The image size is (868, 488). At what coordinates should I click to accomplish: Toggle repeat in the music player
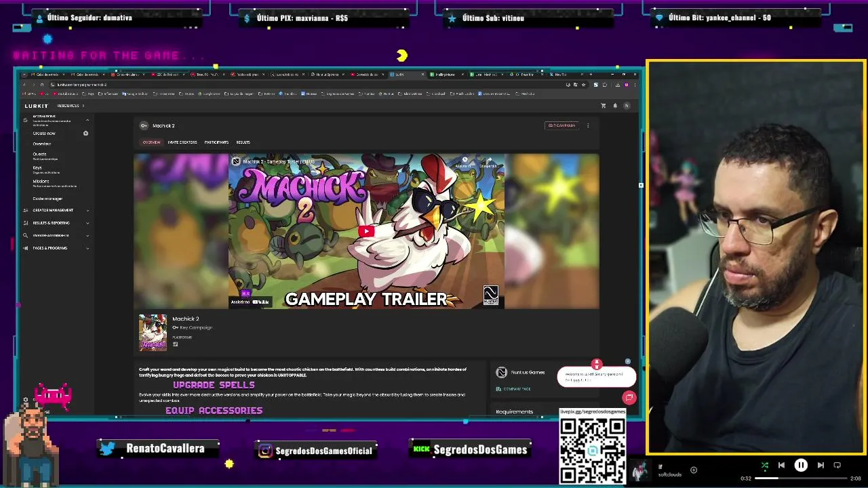click(x=837, y=466)
